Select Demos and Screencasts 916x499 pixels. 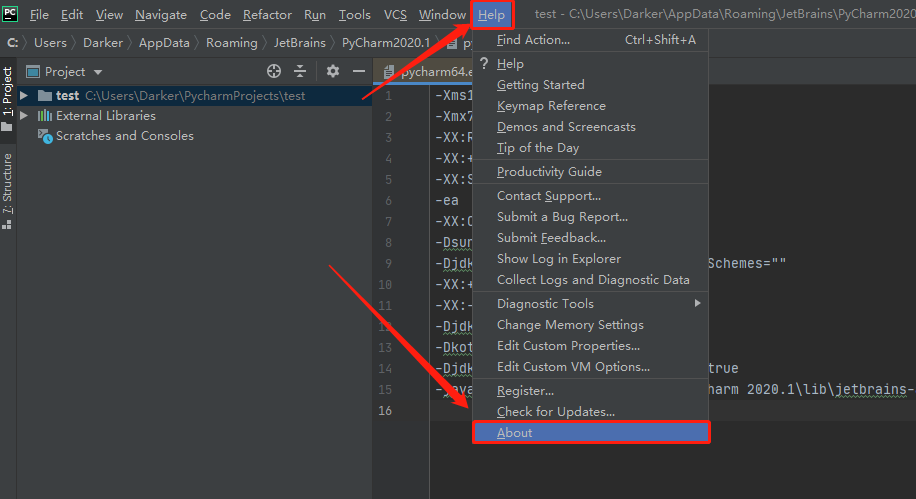point(590,127)
